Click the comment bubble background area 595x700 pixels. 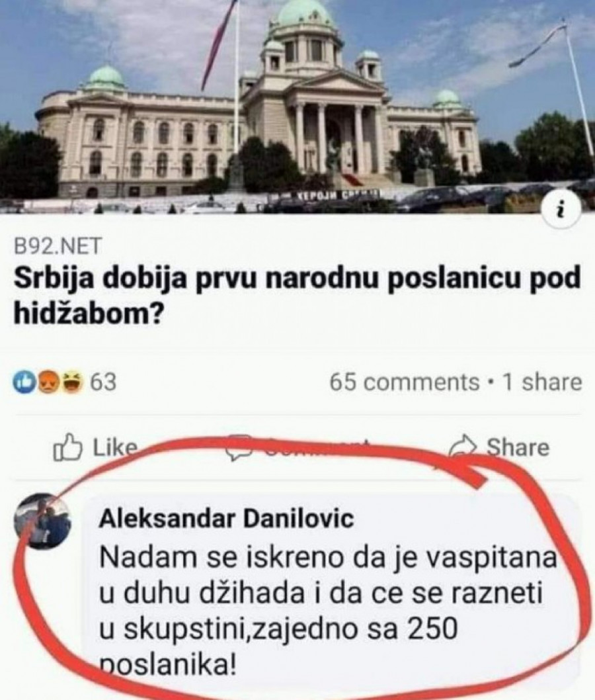(x=331, y=591)
